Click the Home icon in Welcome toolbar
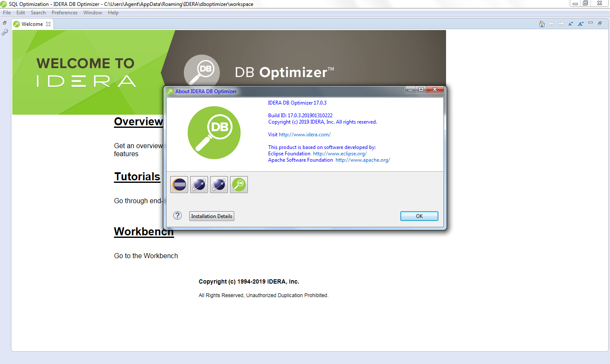 (542, 24)
